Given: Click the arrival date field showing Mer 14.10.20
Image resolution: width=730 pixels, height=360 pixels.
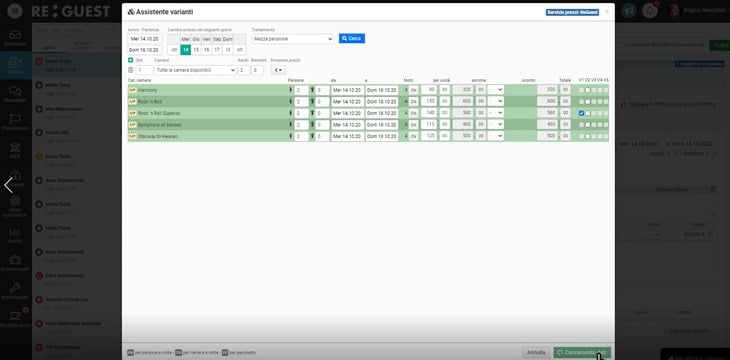Looking at the screenshot, I should coord(145,39).
